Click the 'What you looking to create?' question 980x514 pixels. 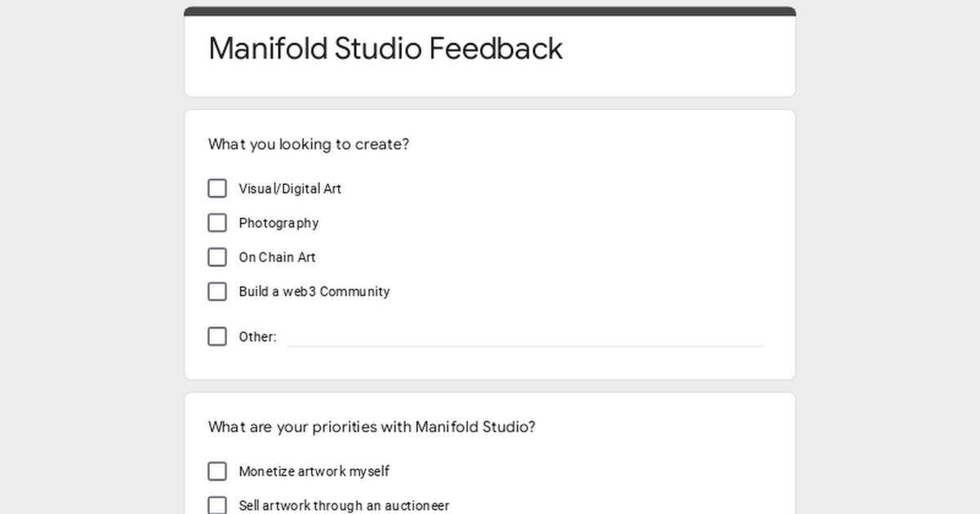(x=309, y=144)
